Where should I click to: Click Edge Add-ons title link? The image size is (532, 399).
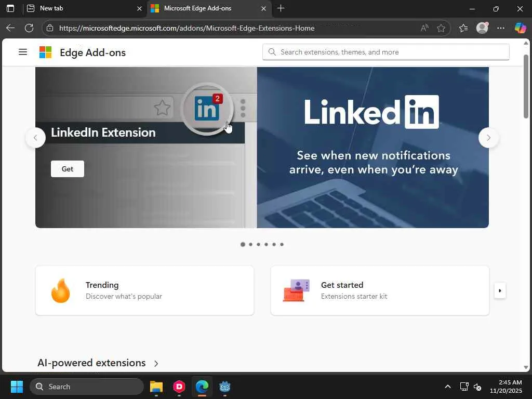click(92, 52)
